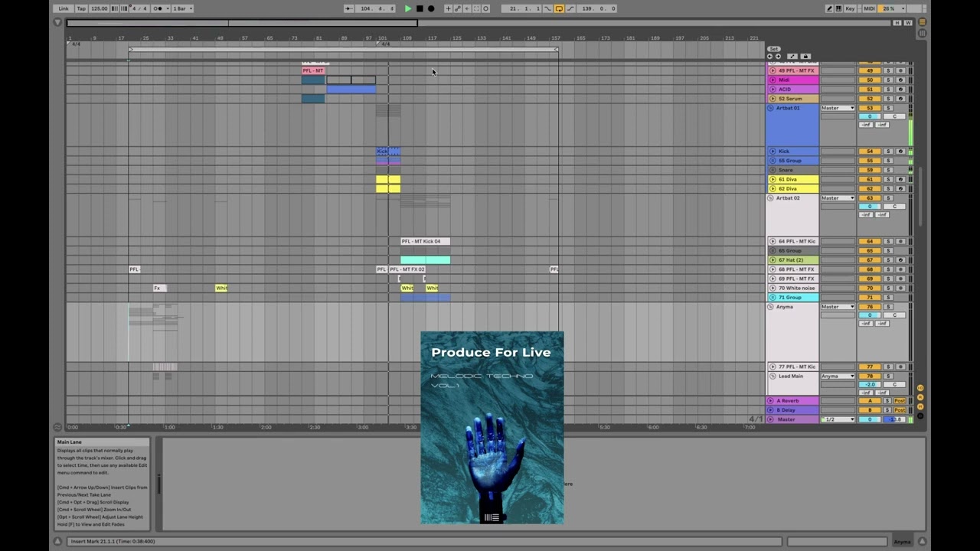Click the MIDI map mode button

coord(869,8)
